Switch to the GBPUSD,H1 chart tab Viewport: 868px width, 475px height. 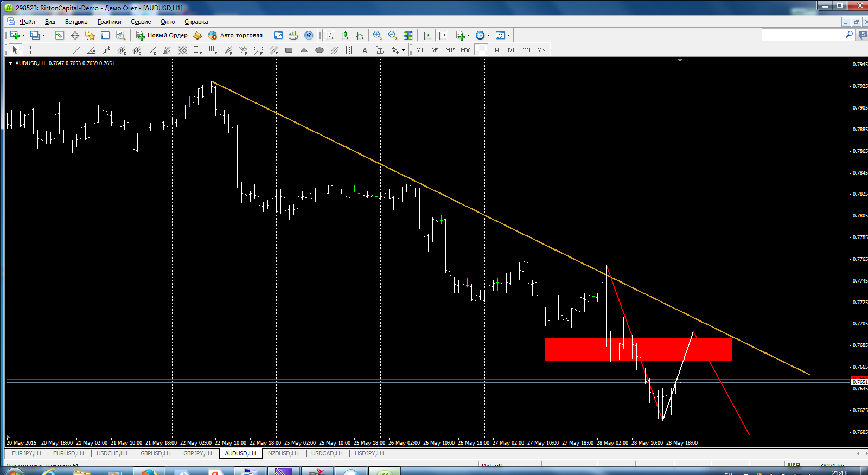coord(156,453)
